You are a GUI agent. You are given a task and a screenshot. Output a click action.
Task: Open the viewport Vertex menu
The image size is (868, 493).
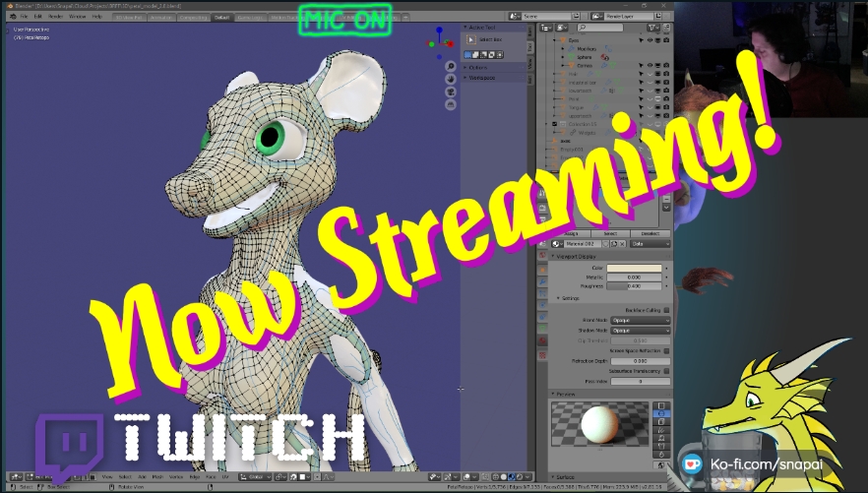[176, 477]
